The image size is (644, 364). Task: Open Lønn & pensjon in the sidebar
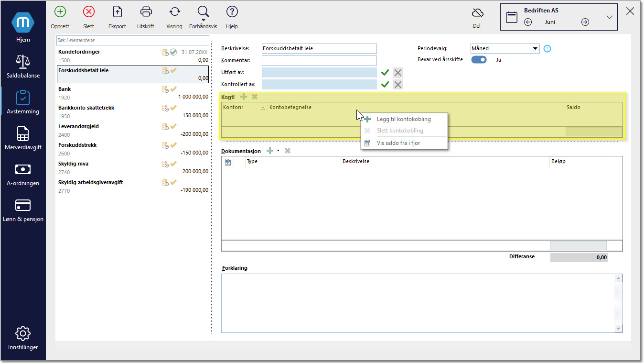pos(23,210)
